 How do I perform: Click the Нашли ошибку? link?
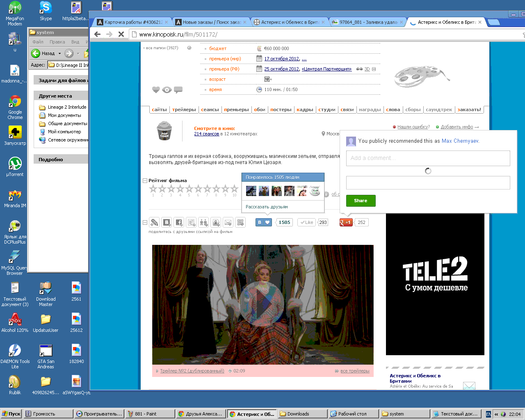tap(413, 127)
